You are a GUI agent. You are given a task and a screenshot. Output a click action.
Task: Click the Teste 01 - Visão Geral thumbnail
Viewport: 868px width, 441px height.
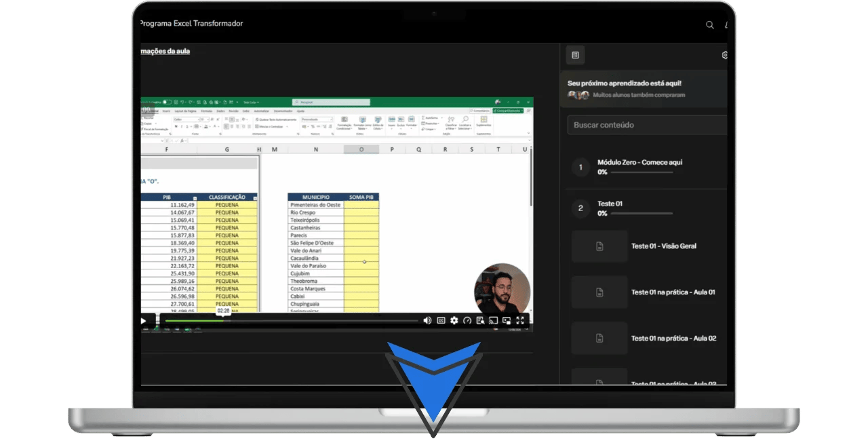[599, 246]
